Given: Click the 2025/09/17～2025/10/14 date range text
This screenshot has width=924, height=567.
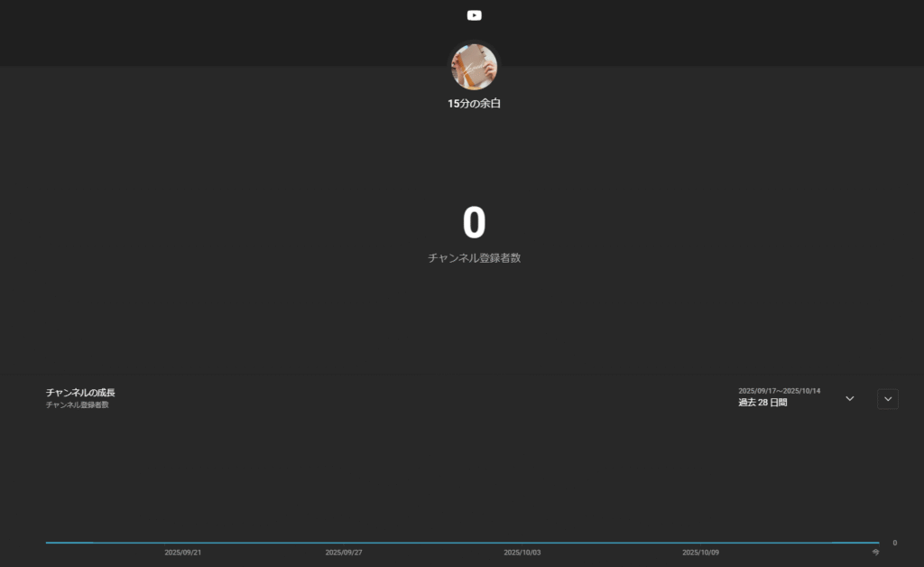Looking at the screenshot, I should point(779,391).
